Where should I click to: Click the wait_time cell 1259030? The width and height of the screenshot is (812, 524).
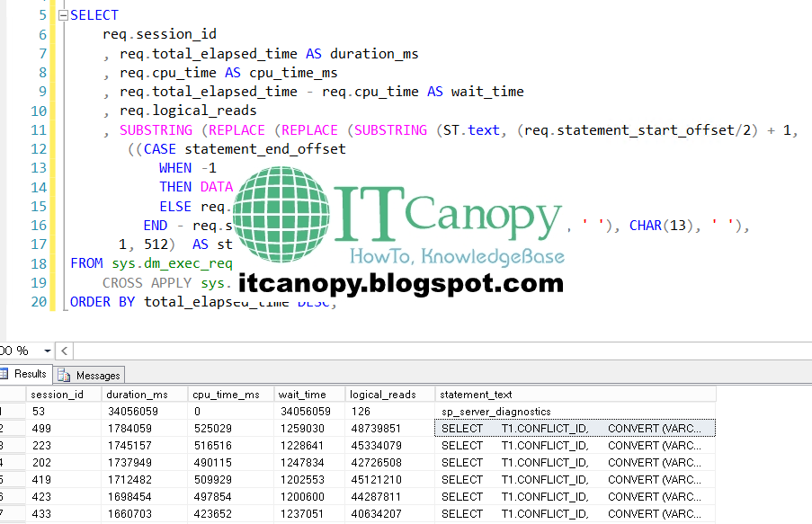309,429
